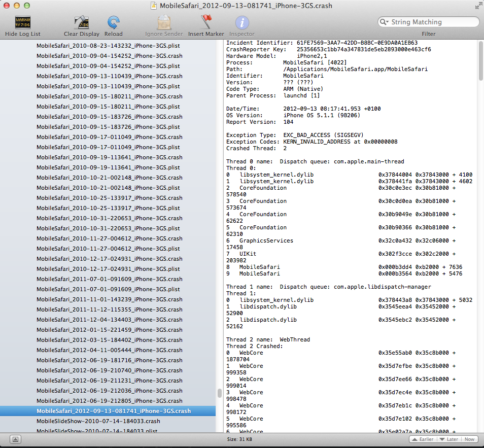Select MobileSafari_2012-03-15-184402_iPhone-3GS.crash
Image resolution: width=484 pixels, height=448 pixels.
click(x=109, y=340)
